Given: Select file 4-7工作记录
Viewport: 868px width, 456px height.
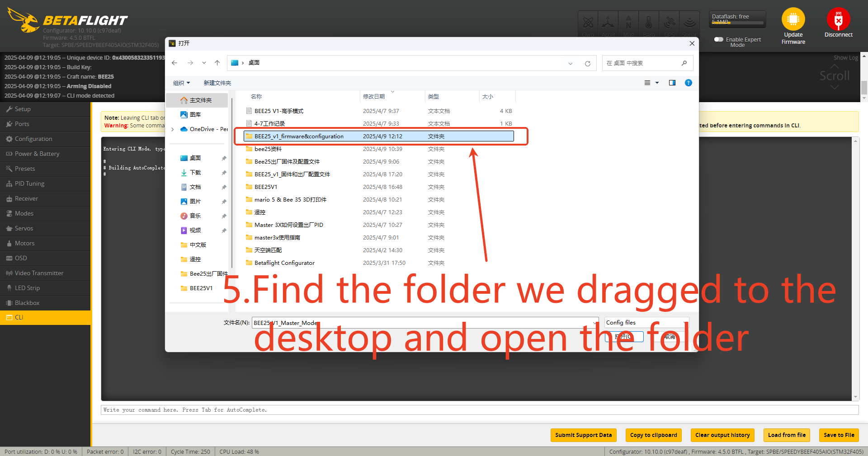Looking at the screenshot, I should (x=379, y=124).
